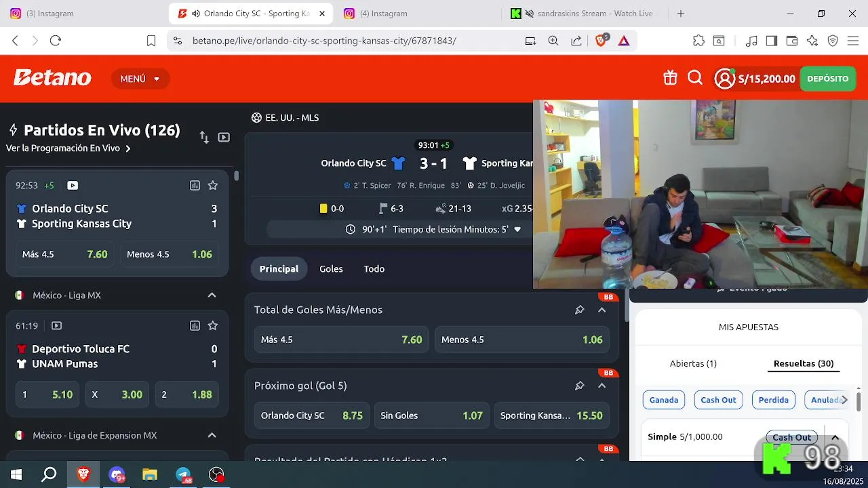Open statistics icon for Deportivo Toluca FC match
The height and width of the screenshot is (488, 868).
[x=195, y=325]
